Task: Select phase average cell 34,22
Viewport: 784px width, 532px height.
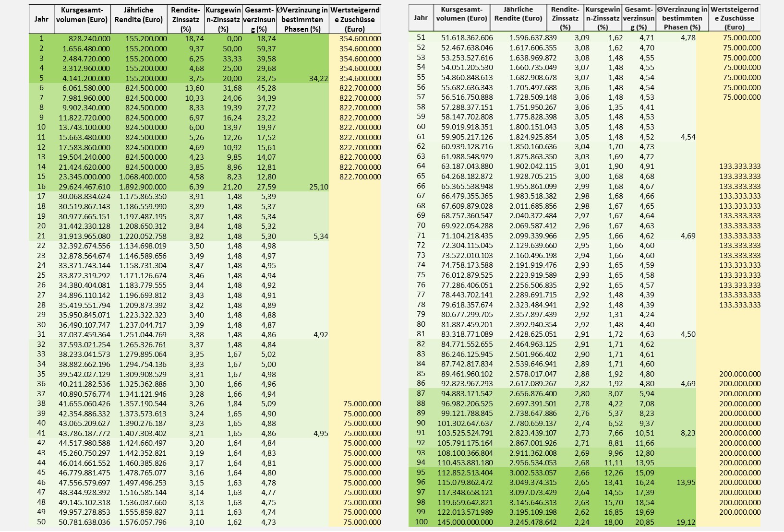Action: coord(318,78)
